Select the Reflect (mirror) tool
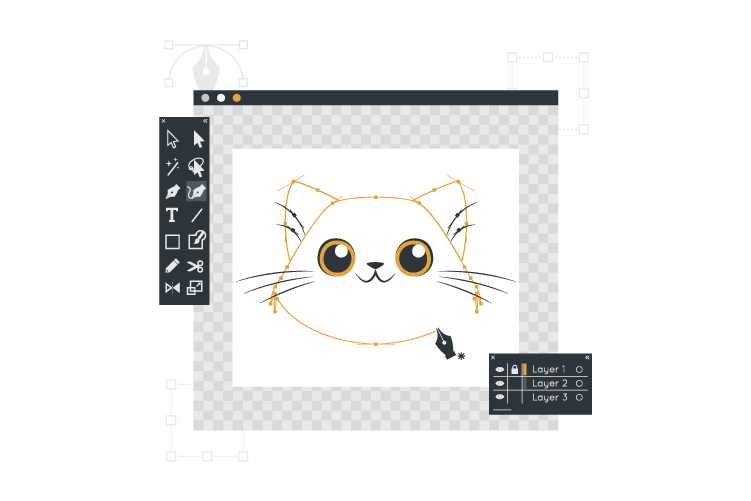The width and height of the screenshot is (751, 501). [172, 288]
